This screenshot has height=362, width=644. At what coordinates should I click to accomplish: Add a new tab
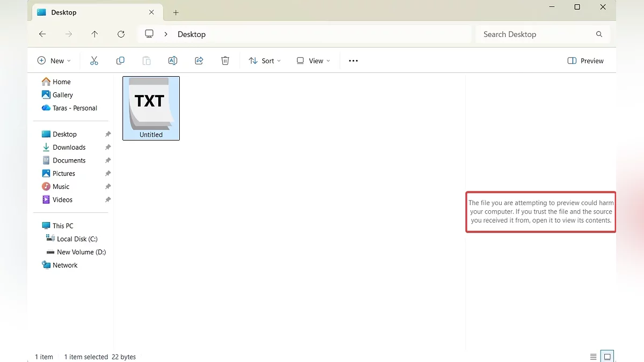tap(175, 12)
